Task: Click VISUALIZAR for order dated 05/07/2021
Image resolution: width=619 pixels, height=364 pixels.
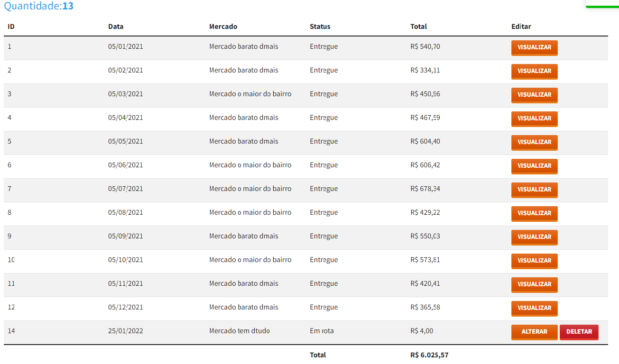Action: 534,190
